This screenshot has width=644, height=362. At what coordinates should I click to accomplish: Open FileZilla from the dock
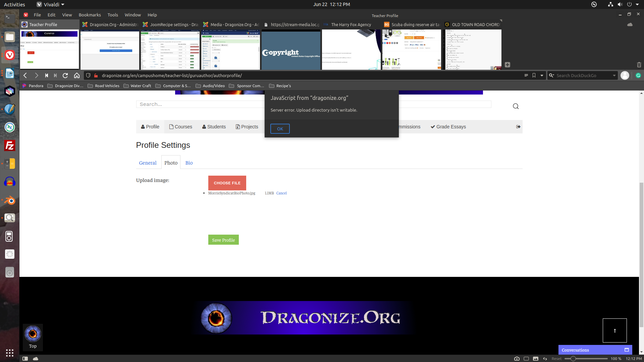pyautogui.click(x=10, y=146)
